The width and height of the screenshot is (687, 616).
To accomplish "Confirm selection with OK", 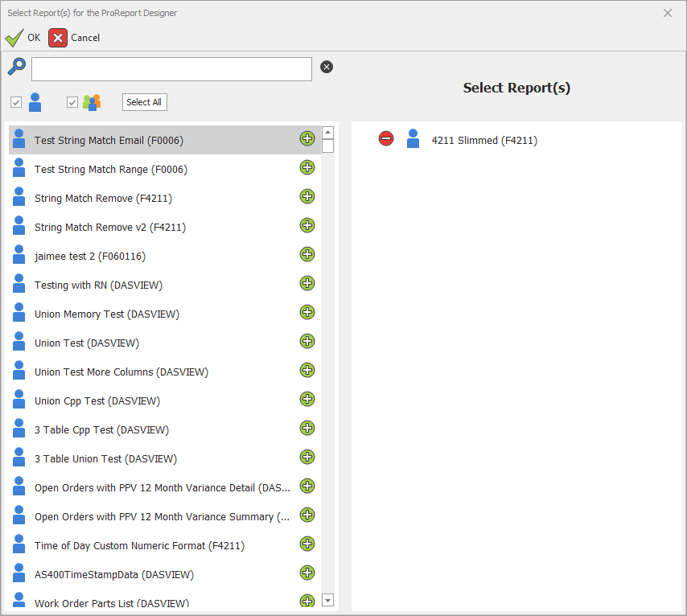I will point(23,38).
